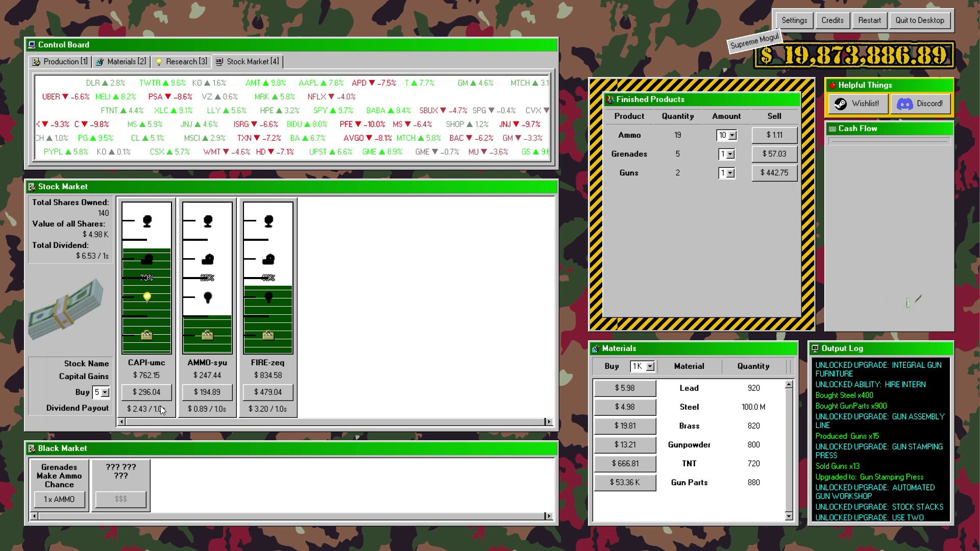The height and width of the screenshot is (551, 980).
Task: Click the bomb icon on AMMO-syu column
Action: 207,259
